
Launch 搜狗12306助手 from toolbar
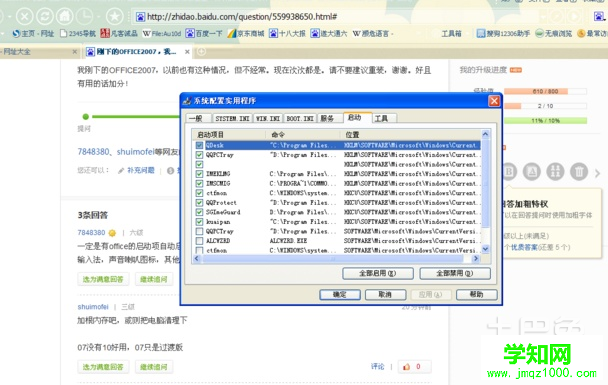(503, 34)
